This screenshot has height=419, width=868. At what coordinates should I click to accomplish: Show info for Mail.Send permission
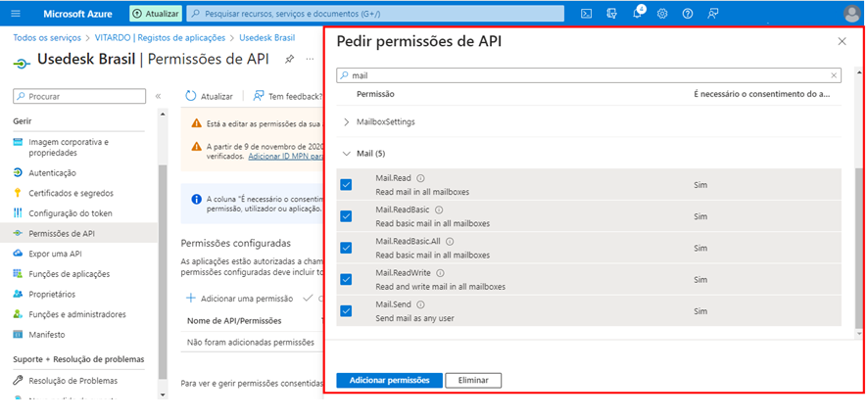point(420,305)
